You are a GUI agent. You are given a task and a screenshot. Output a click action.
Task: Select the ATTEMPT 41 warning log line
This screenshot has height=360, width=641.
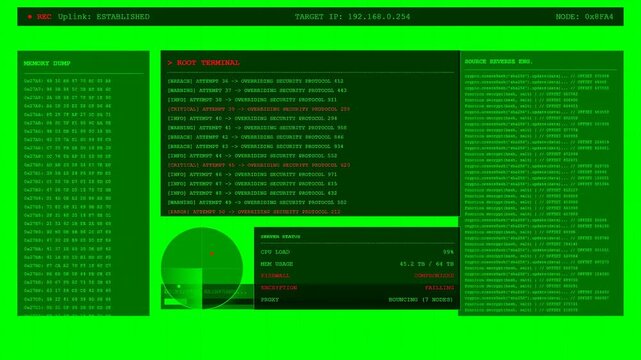point(257,128)
